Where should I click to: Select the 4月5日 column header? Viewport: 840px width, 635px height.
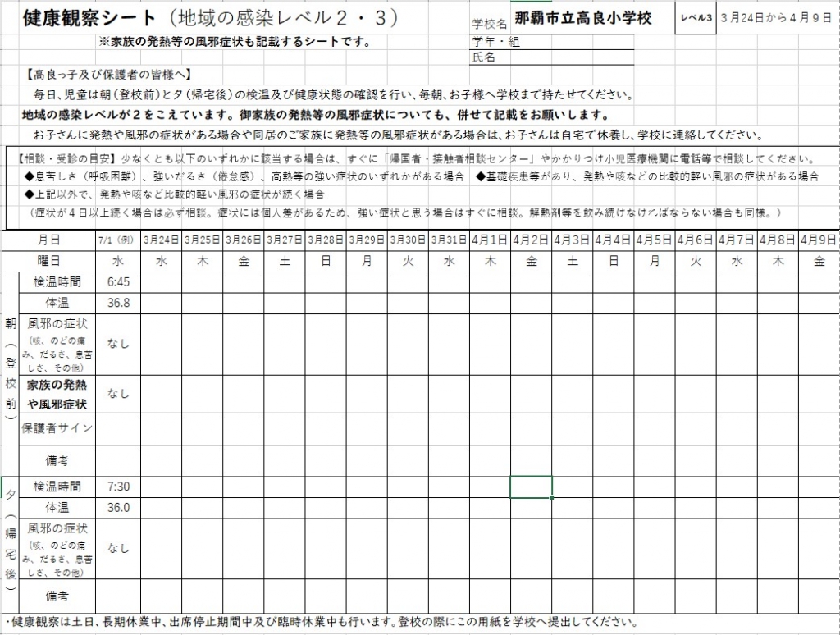(655, 240)
